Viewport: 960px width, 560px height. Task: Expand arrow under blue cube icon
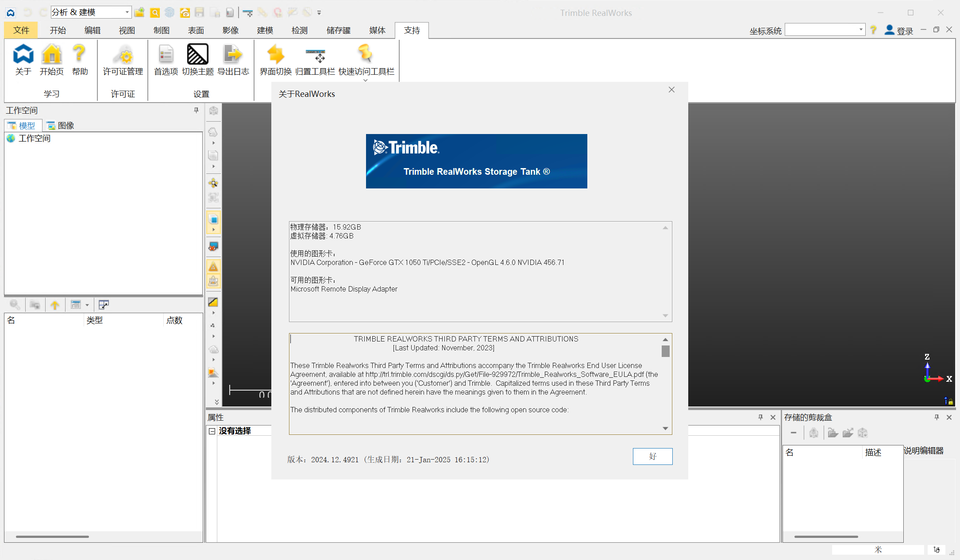213,230
